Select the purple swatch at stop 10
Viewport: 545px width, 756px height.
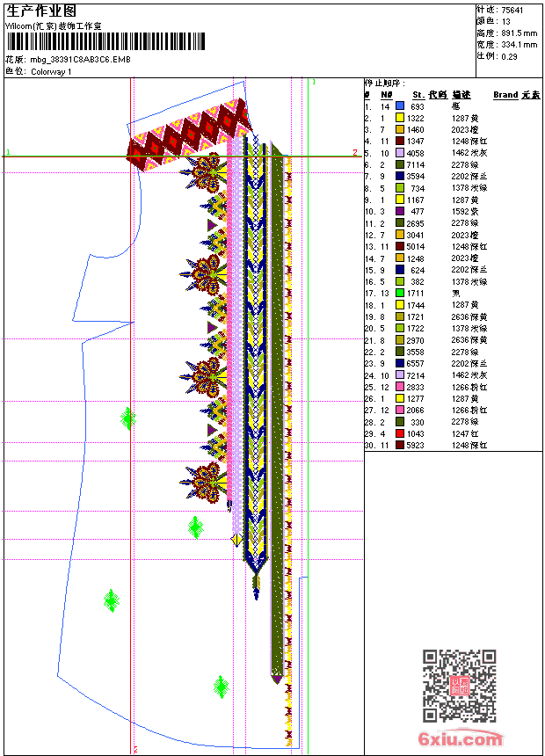click(400, 211)
